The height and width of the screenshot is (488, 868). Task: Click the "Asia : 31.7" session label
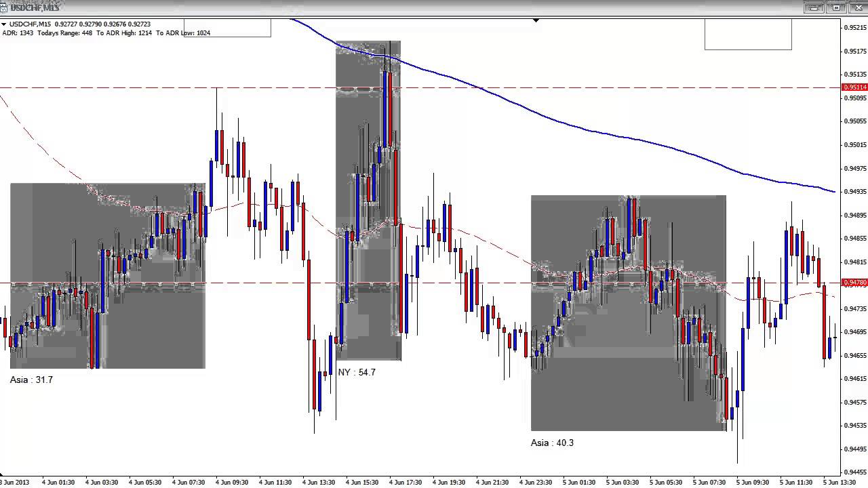point(31,380)
